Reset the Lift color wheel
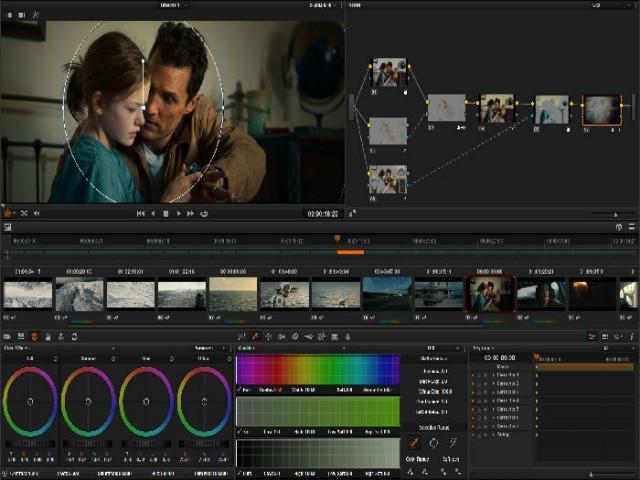 coord(56,359)
